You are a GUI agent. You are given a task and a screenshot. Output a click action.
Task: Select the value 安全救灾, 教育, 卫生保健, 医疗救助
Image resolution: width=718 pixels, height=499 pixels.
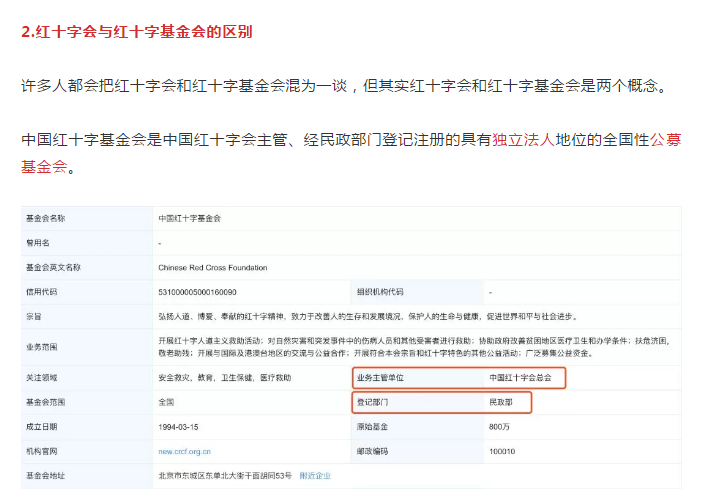tap(225, 378)
